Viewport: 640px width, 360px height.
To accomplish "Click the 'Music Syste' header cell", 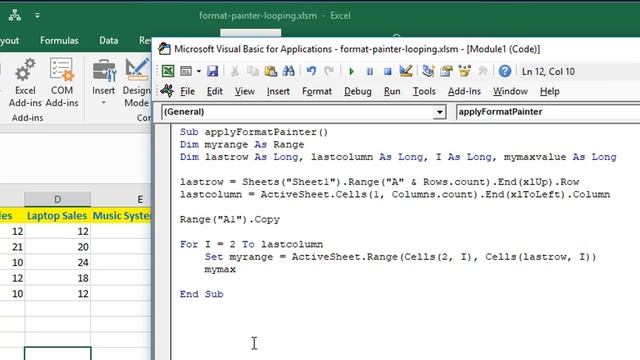I will 121,216.
